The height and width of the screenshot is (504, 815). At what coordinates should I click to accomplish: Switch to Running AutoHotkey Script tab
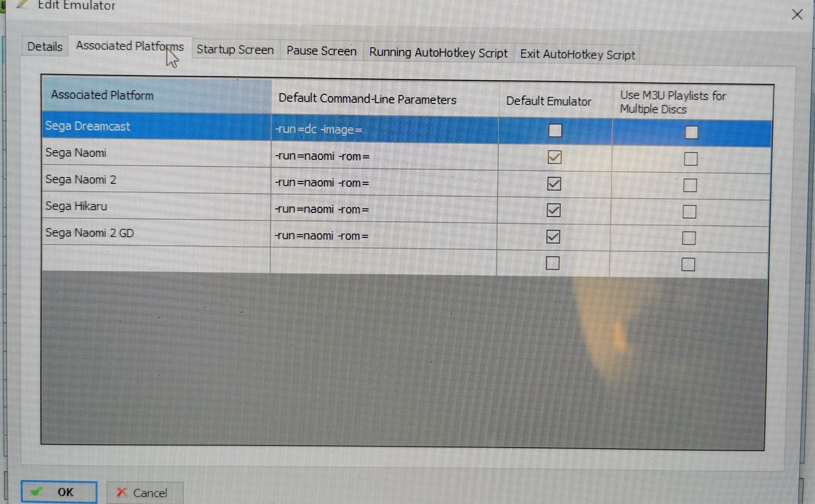tap(438, 53)
